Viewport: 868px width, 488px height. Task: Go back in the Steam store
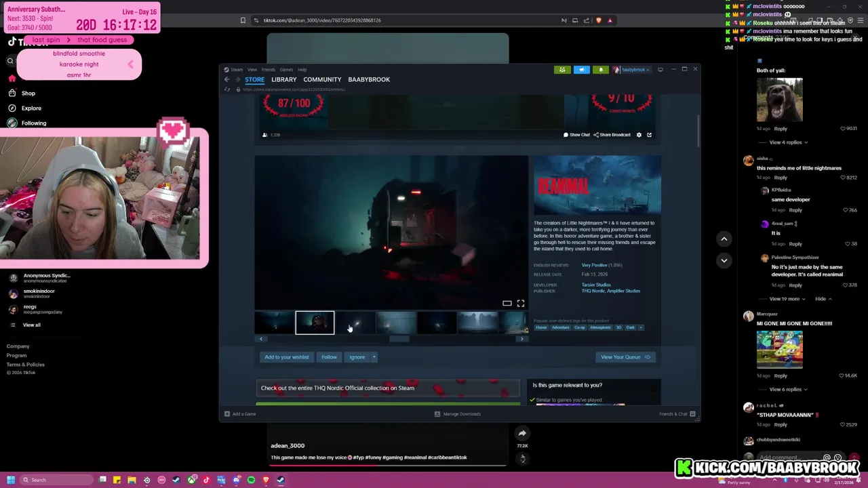coord(227,79)
